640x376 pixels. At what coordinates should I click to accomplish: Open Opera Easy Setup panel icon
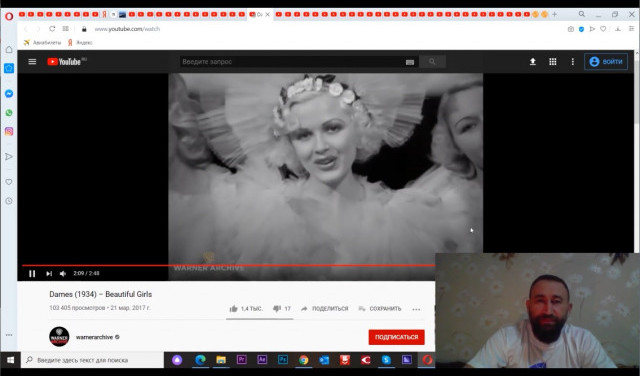(x=631, y=29)
